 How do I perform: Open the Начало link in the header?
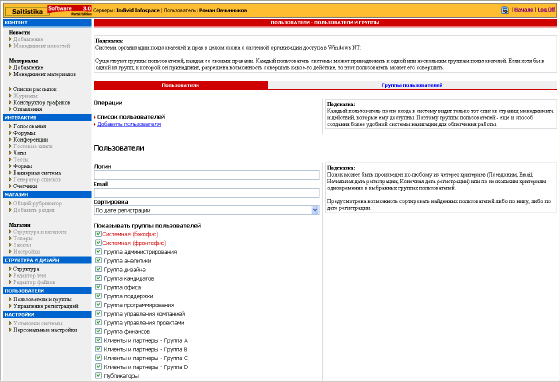(x=524, y=10)
